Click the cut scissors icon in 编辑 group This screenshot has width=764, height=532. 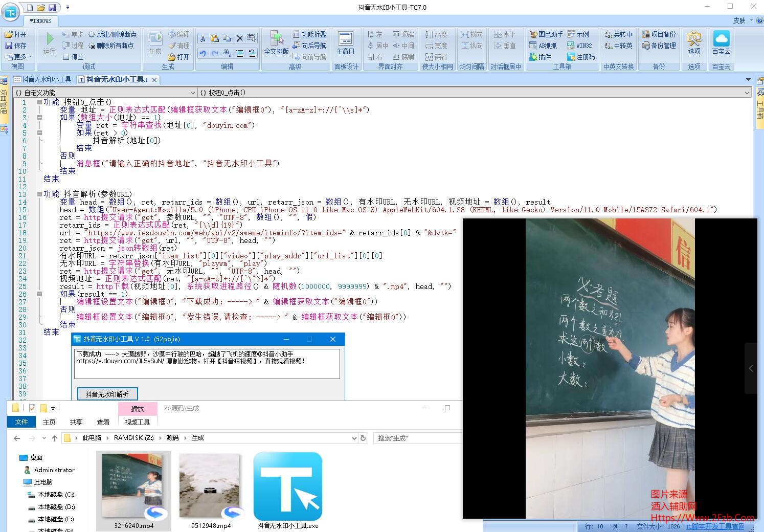pos(203,38)
